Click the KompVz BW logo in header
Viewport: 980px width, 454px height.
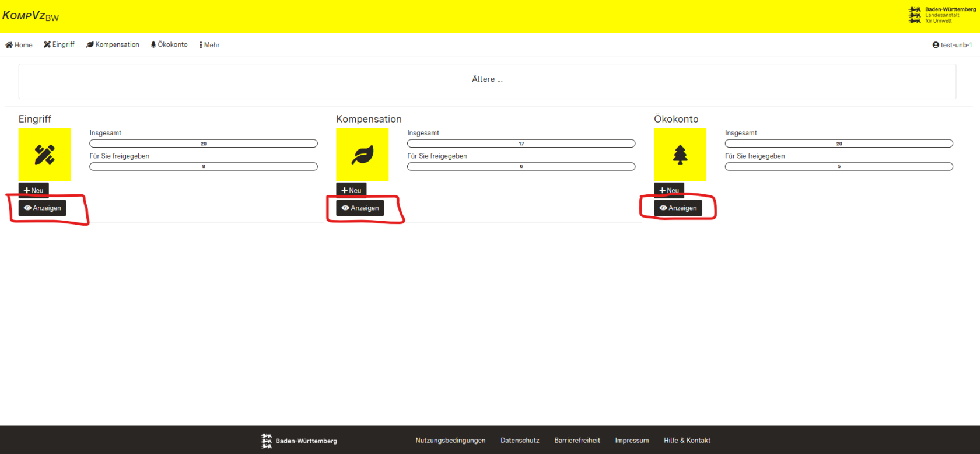pos(30,16)
